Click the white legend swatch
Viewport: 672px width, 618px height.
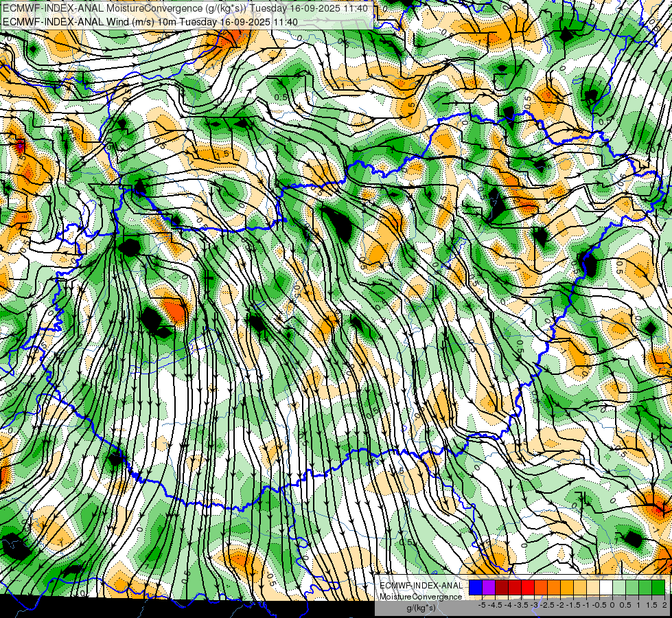[x=606, y=588]
